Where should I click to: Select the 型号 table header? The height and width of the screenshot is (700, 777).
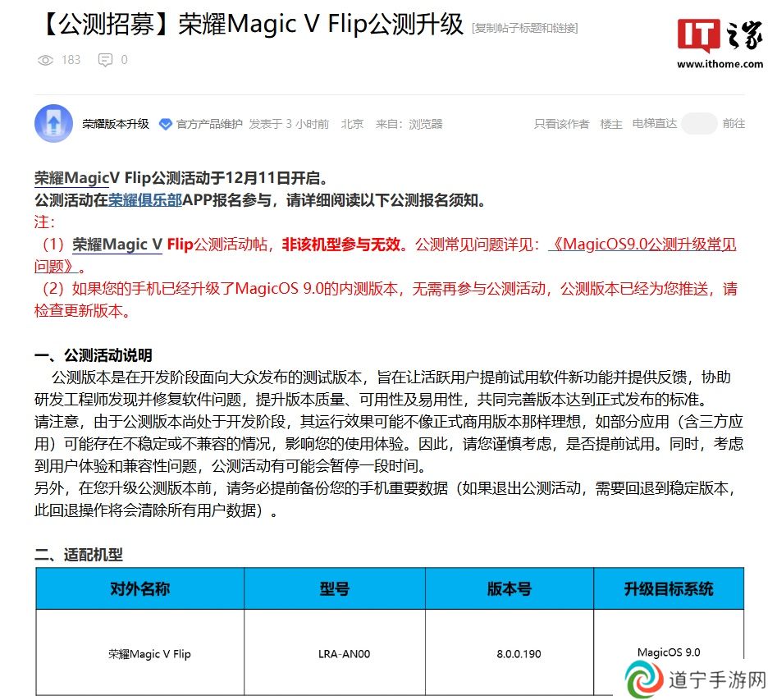pos(335,588)
